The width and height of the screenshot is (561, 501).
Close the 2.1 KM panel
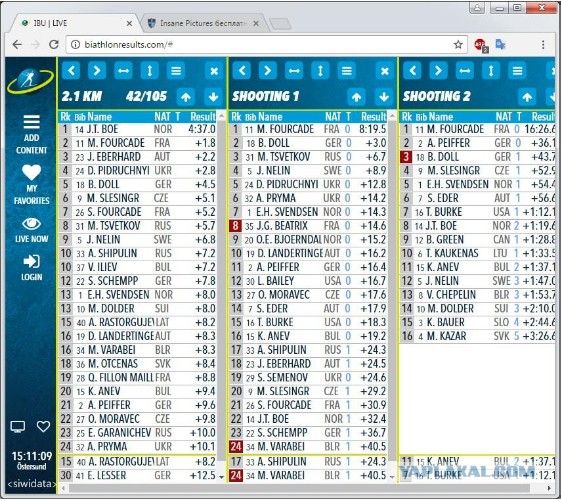214,71
